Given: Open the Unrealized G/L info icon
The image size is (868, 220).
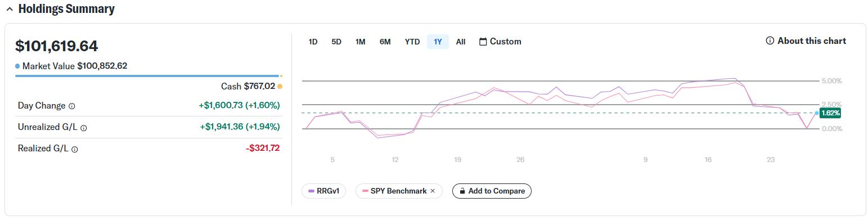Looking at the screenshot, I should click(83, 128).
